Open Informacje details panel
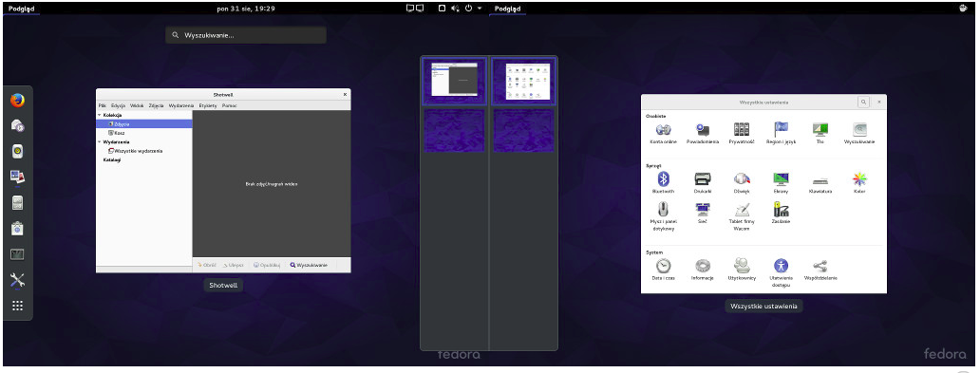The width and height of the screenshot is (980, 373). coord(703,270)
